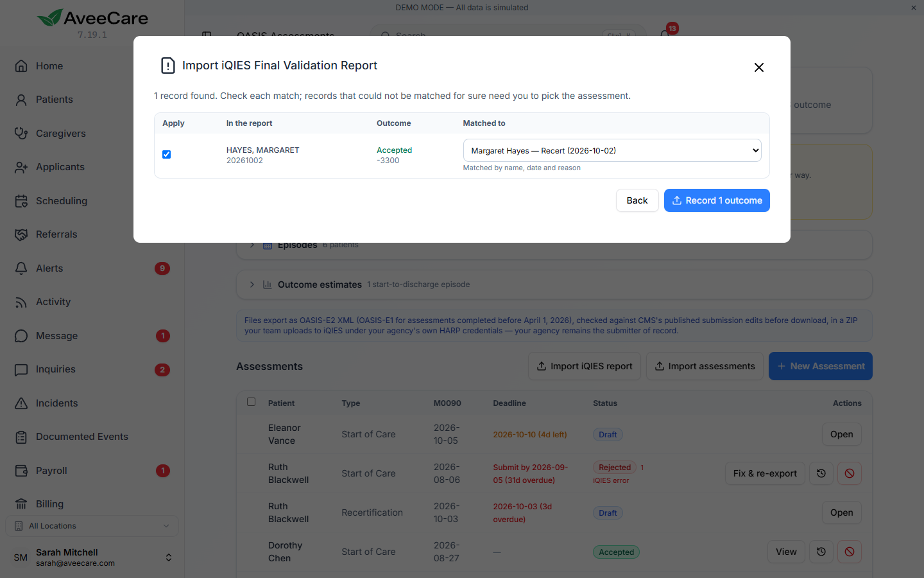Viewport: 924px width, 578px height.
Task: Click the AveeCare logo
Action: tap(92, 18)
